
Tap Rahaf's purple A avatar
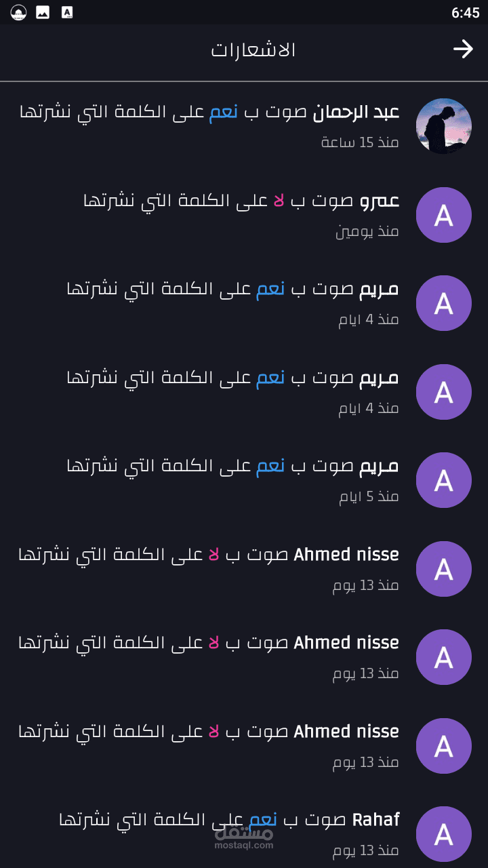443,833
